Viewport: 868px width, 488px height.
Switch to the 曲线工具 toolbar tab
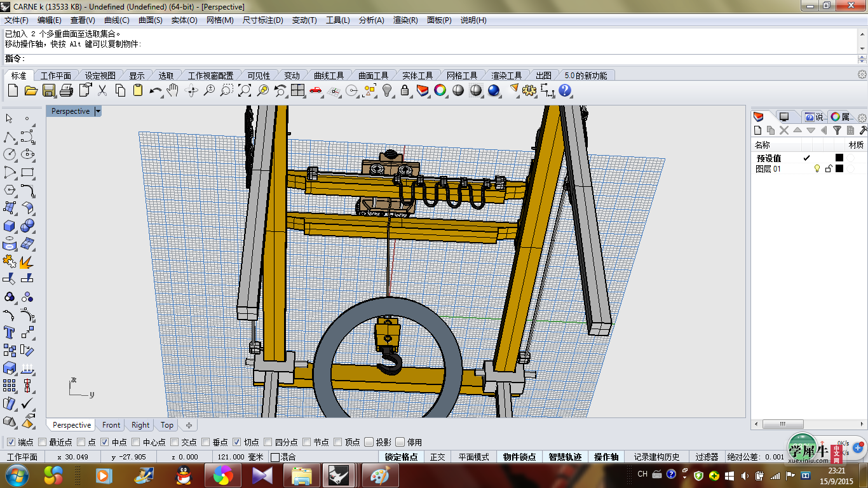click(x=329, y=76)
